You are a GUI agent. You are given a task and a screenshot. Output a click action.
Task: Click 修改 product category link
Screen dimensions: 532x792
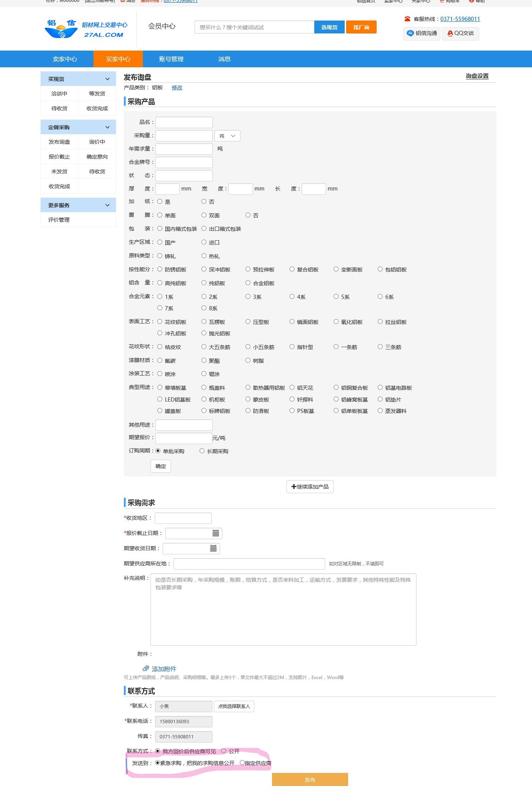[x=177, y=87]
